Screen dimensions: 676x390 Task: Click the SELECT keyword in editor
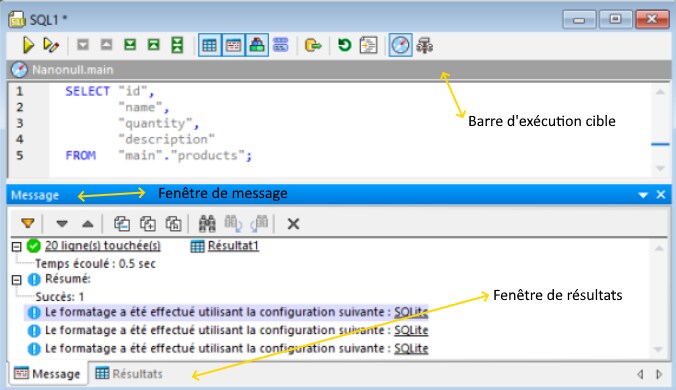coord(88,91)
